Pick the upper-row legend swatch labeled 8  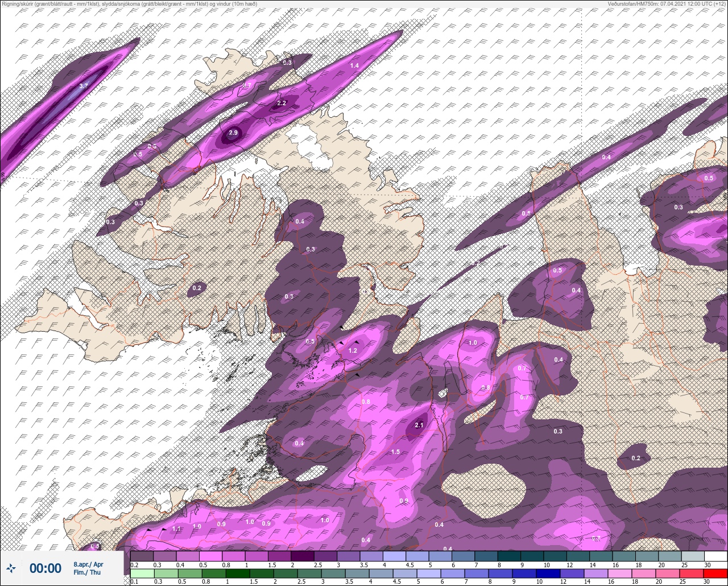(x=509, y=556)
